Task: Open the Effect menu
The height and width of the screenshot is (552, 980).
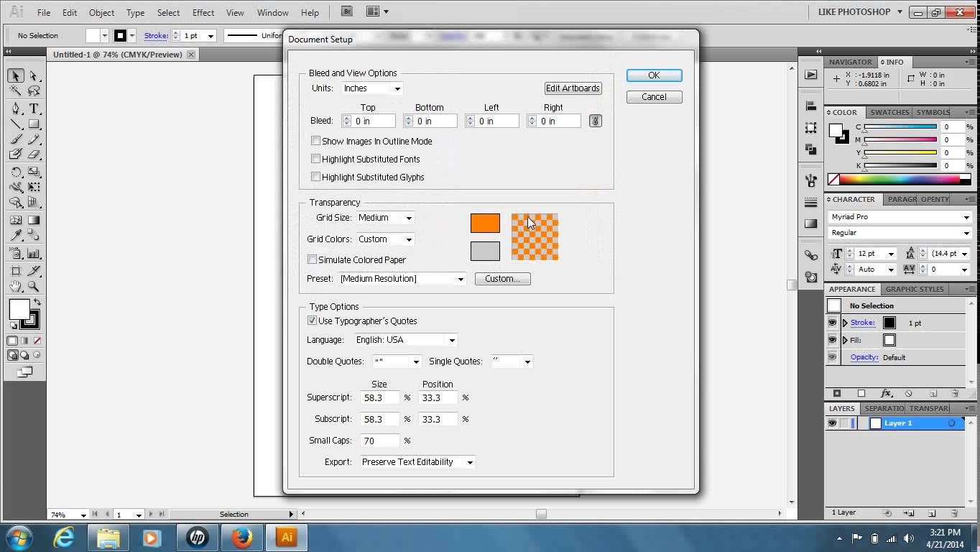Action: (x=203, y=12)
